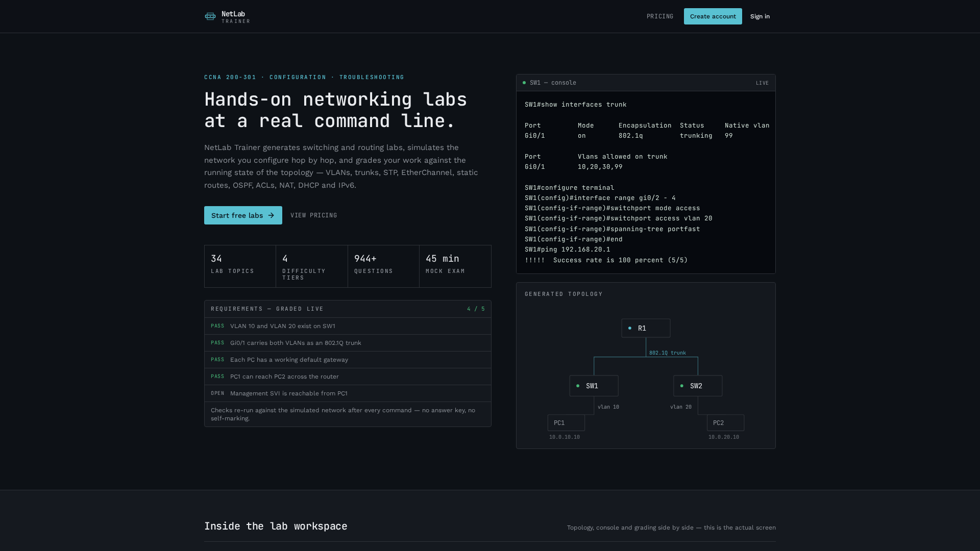
Task: Select OPEN requirement 'Management SVI is reachable' row
Action: [x=348, y=393]
